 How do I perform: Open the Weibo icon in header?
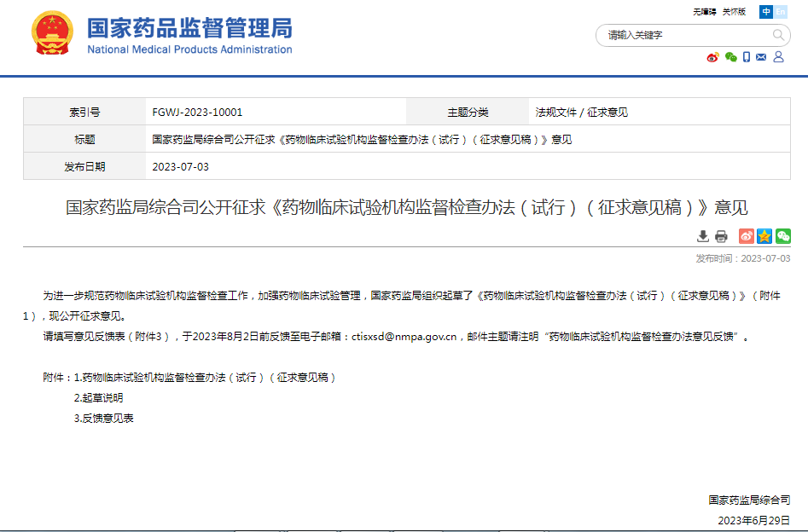(x=712, y=57)
